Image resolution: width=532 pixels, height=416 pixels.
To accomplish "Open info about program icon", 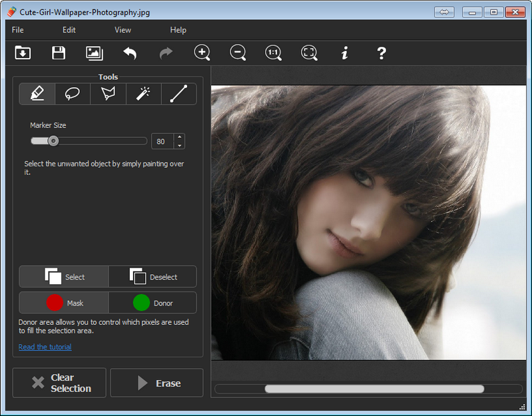I will (x=345, y=53).
